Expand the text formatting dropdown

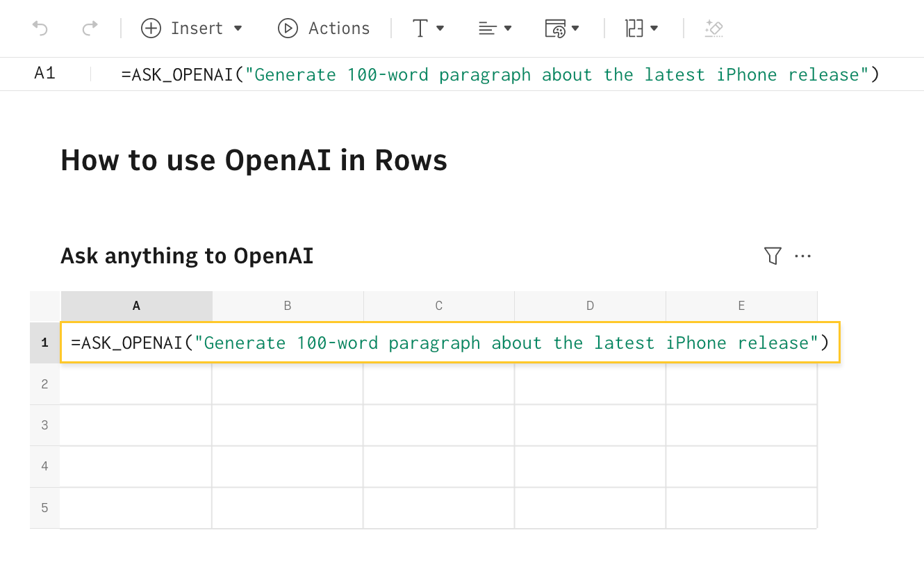pos(428,28)
